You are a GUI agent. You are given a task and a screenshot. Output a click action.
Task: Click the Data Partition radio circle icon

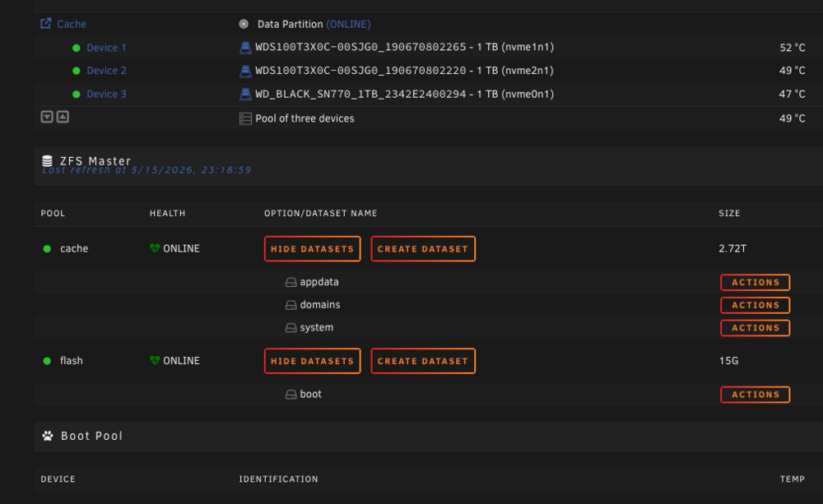[x=244, y=24]
